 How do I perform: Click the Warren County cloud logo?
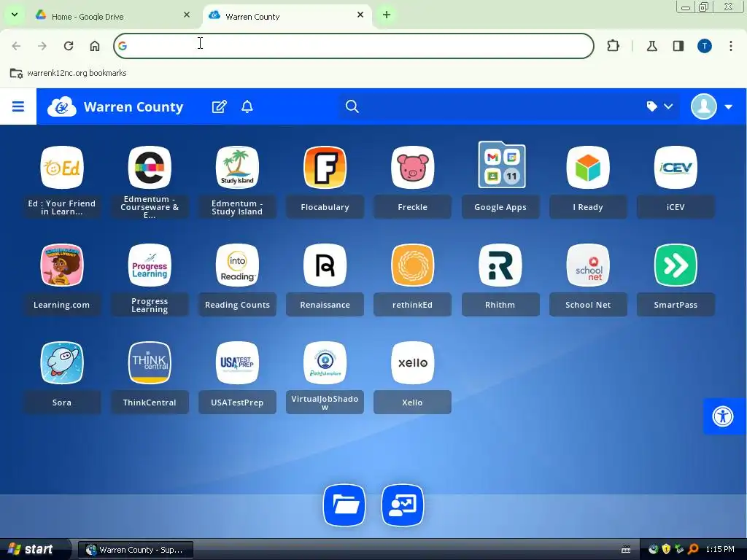pyautogui.click(x=62, y=106)
